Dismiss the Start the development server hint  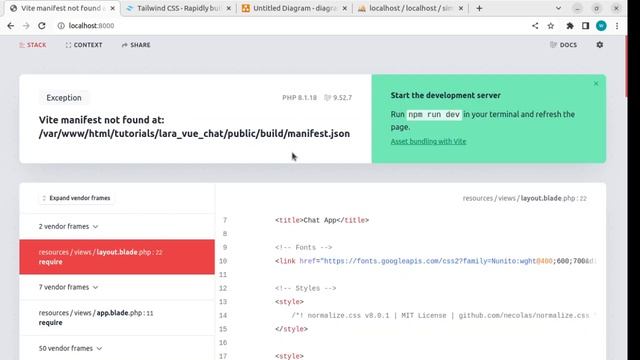point(596,83)
